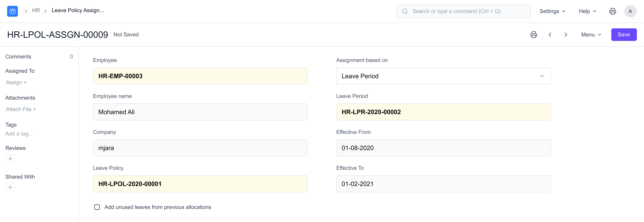The image size is (644, 222).
Task: Open the user avatar menu
Action: [630, 11]
